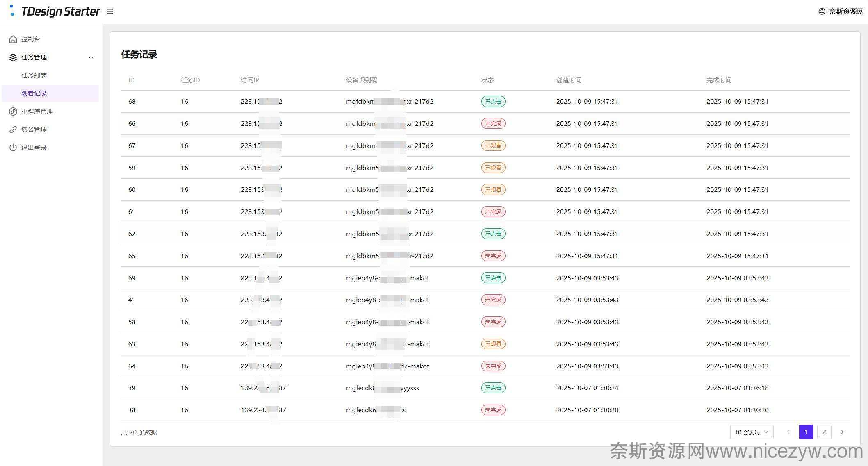This screenshot has height=466, width=868.
Task: Open the 10 条/页 page size dropdown
Action: point(751,432)
